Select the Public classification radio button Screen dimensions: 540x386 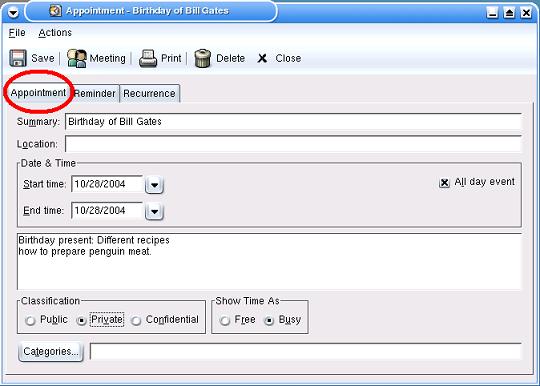pyautogui.click(x=30, y=321)
